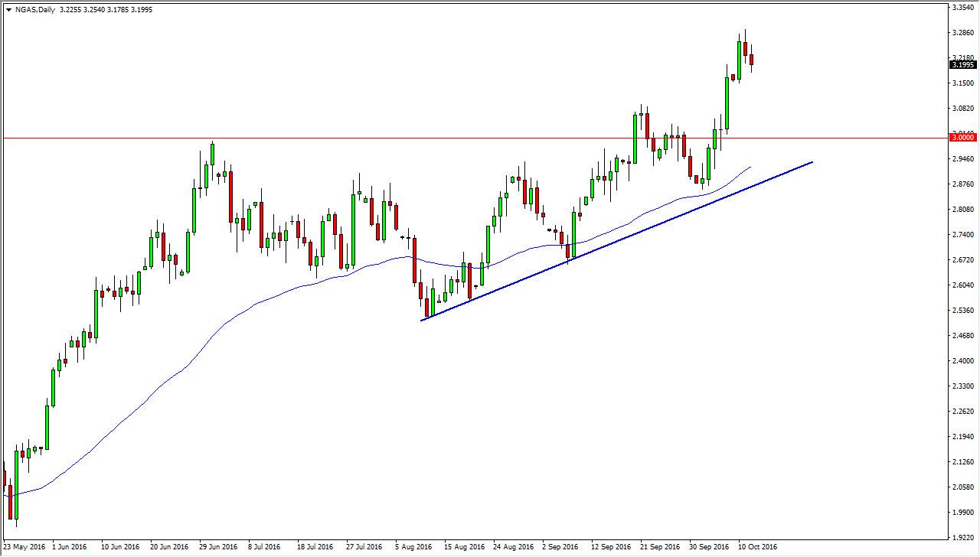
Task: Click the 20 Jun 2016 date label
Action: pos(169,548)
